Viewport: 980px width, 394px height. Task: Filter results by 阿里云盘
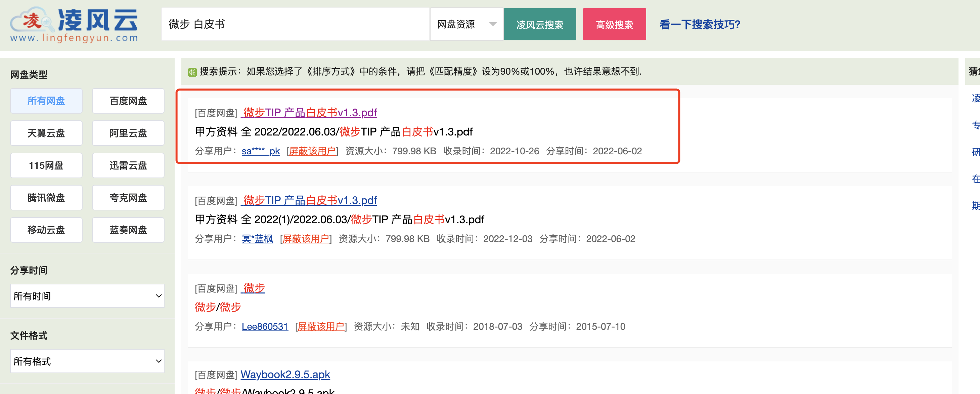pos(128,133)
